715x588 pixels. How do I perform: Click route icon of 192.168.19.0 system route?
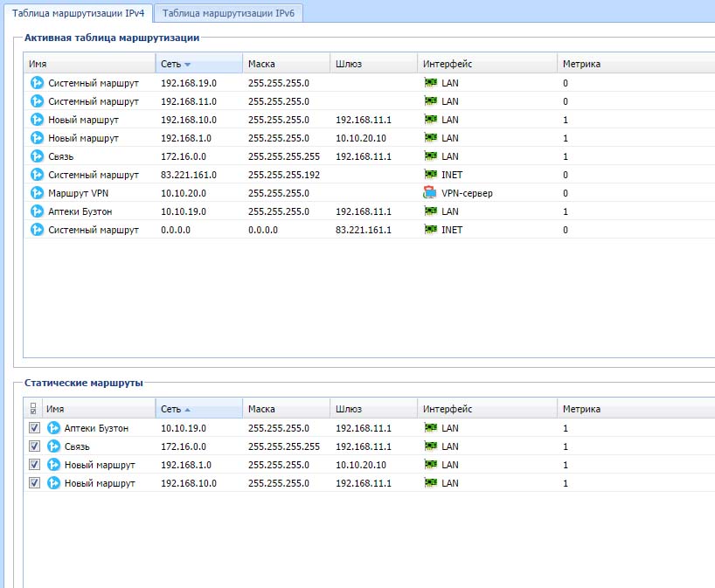coord(37,83)
